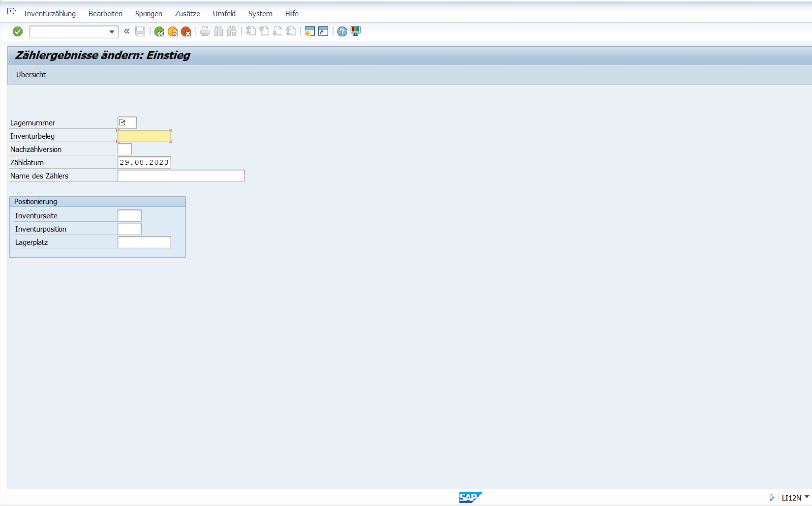Screen dimensions: 812x506
Task: Click the Inventurseite label
Action: 36,216
